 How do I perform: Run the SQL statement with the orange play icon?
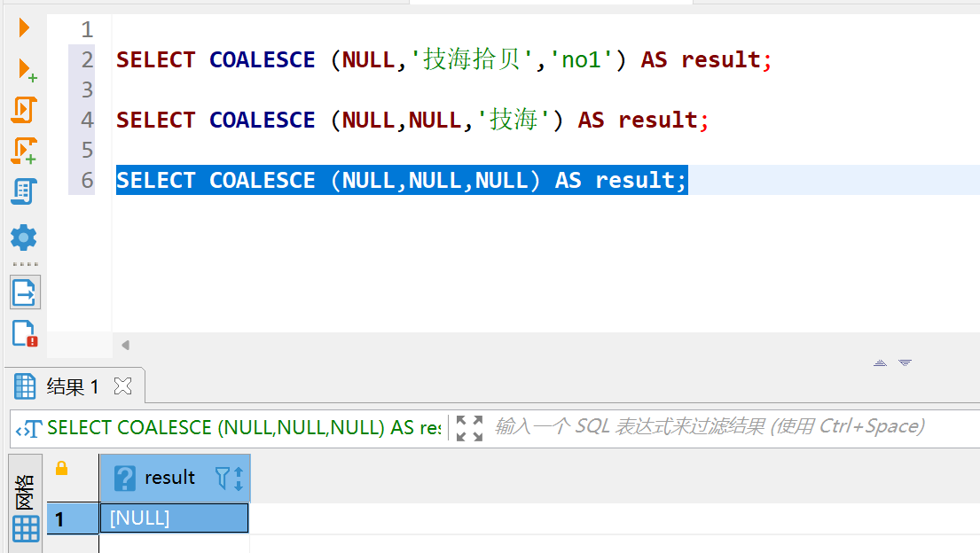pos(24,27)
